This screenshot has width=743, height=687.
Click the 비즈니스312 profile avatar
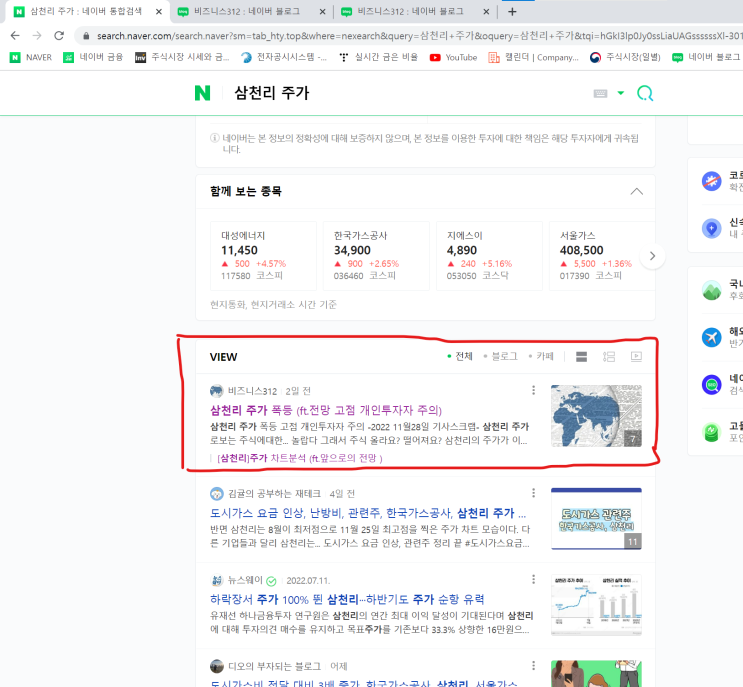point(217,391)
